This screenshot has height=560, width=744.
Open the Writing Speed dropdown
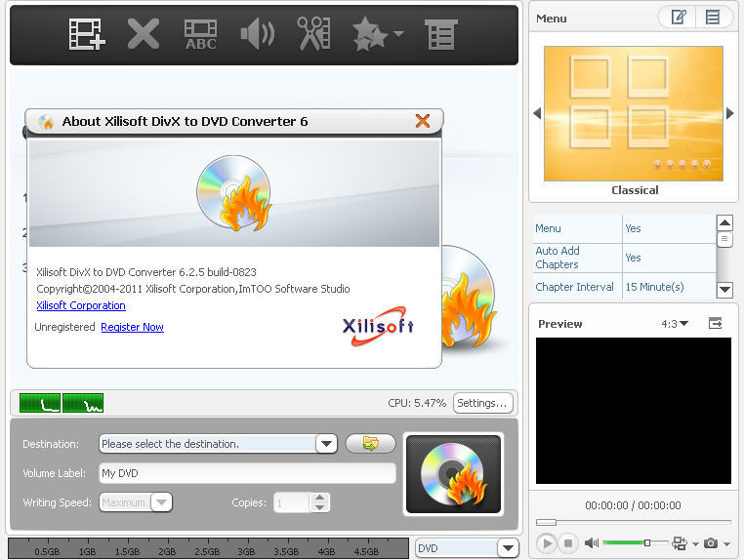click(161, 502)
